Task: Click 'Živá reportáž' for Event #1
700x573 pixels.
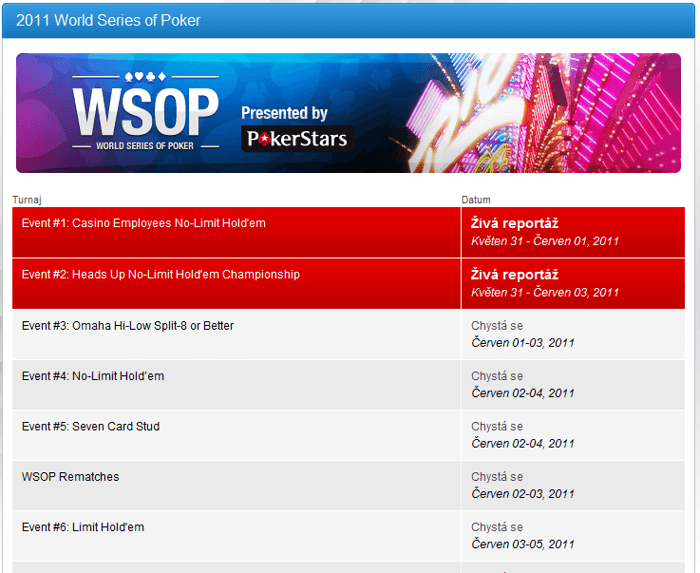Action: [x=515, y=223]
